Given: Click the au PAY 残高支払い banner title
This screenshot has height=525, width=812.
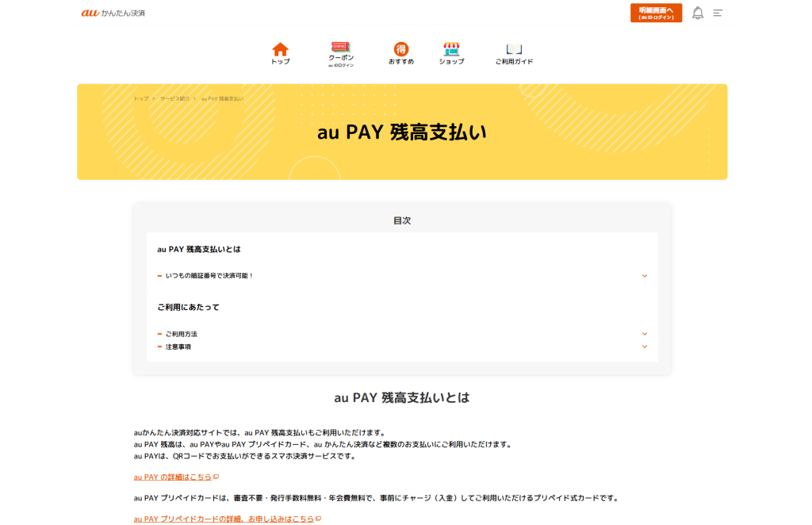Looking at the screenshot, I should [402, 132].
